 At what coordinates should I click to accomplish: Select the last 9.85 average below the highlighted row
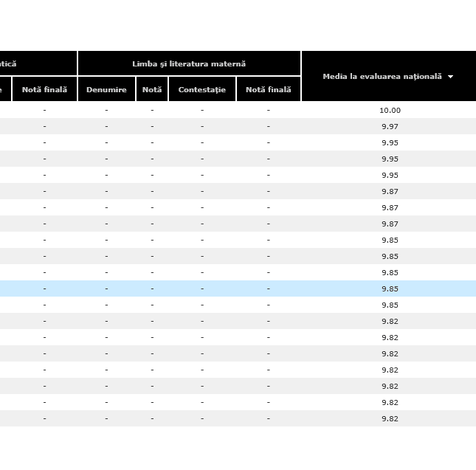(x=390, y=305)
